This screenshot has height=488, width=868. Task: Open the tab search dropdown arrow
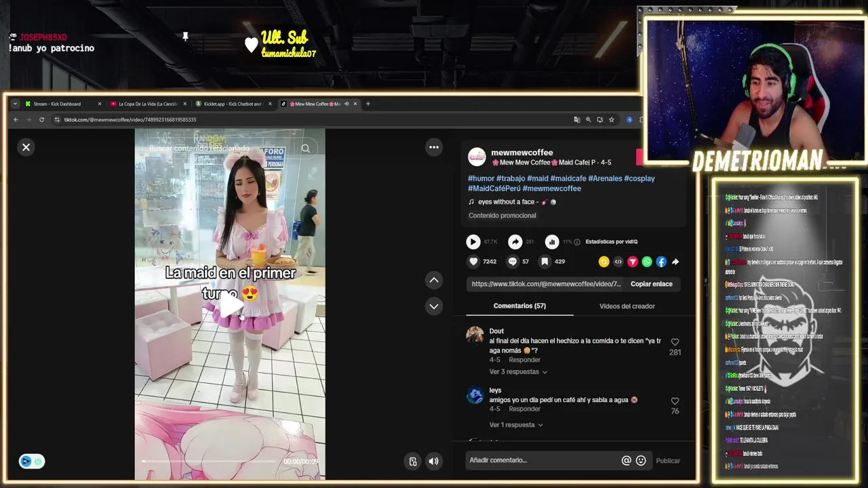[15, 104]
